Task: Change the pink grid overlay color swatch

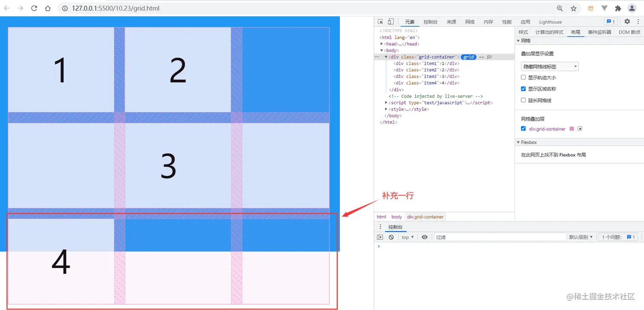Action: pos(572,129)
